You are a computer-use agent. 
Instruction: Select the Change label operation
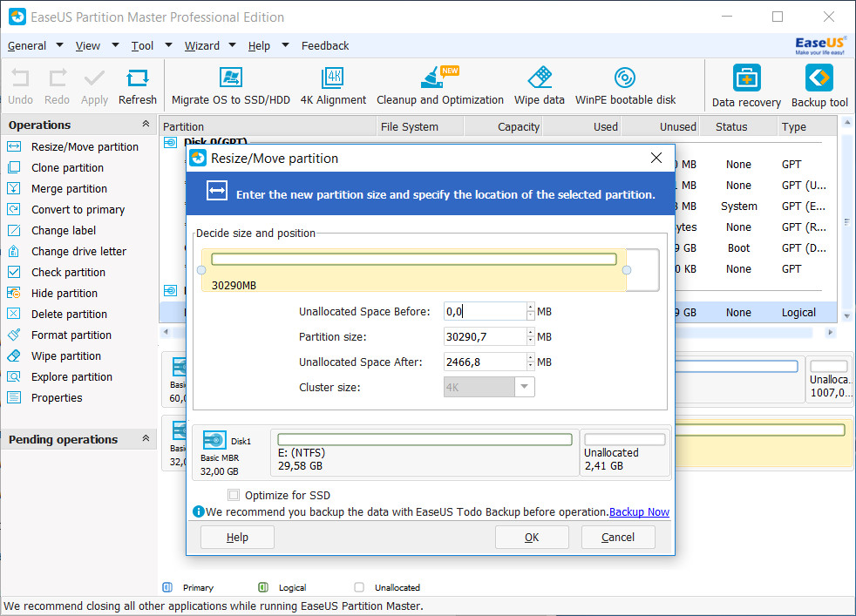tap(64, 230)
